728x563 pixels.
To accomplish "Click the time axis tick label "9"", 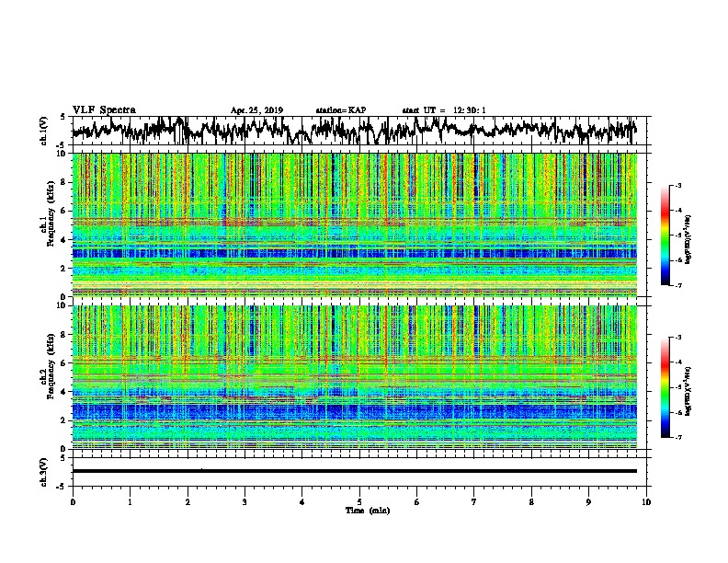I will point(588,502).
